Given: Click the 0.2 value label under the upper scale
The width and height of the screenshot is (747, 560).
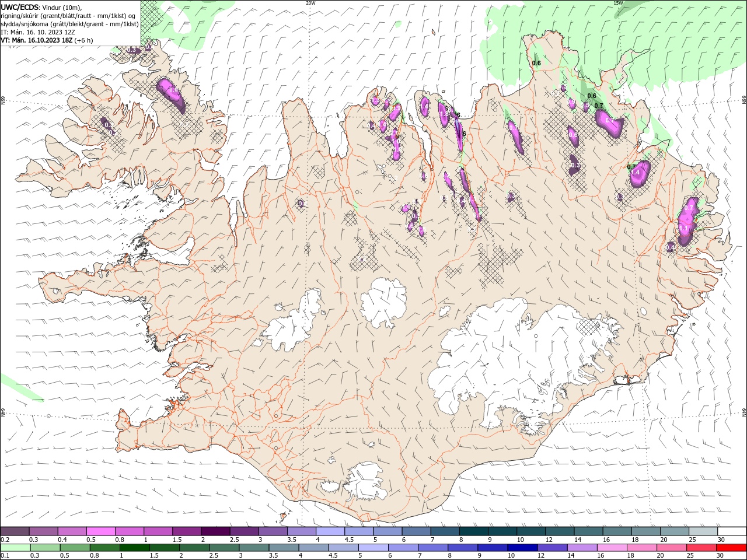Looking at the screenshot, I should pos(5,540).
